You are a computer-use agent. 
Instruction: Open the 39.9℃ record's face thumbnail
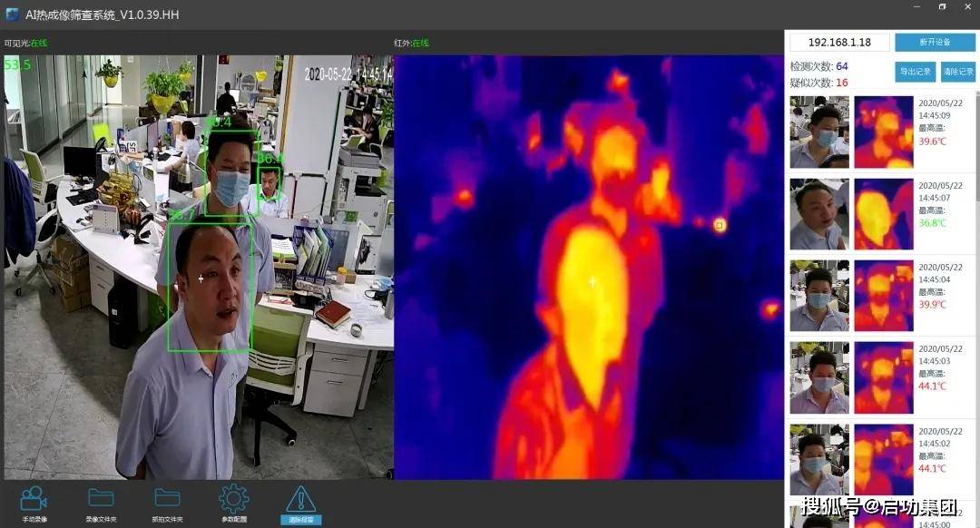pyautogui.click(x=819, y=296)
